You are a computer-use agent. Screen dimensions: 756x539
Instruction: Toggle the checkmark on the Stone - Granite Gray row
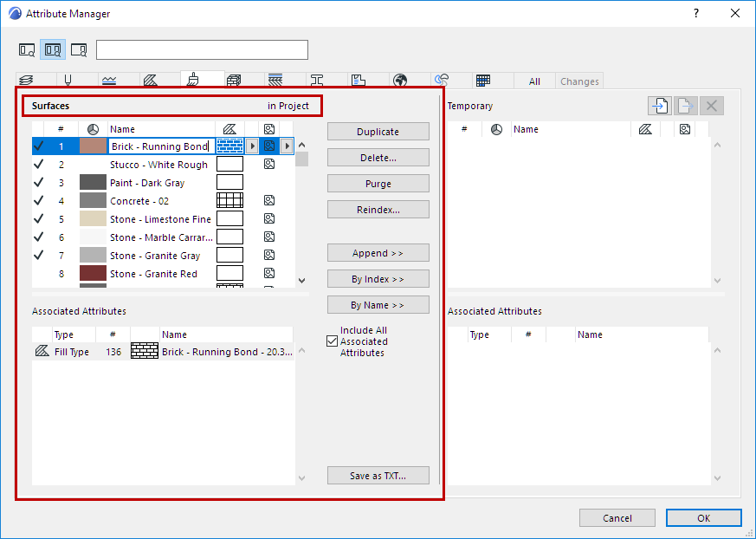(39, 255)
